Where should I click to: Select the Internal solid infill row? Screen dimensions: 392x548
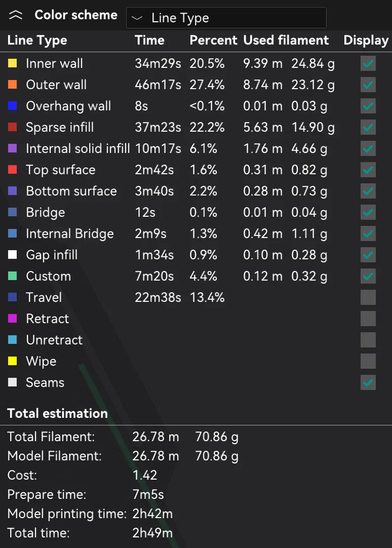coord(78,149)
